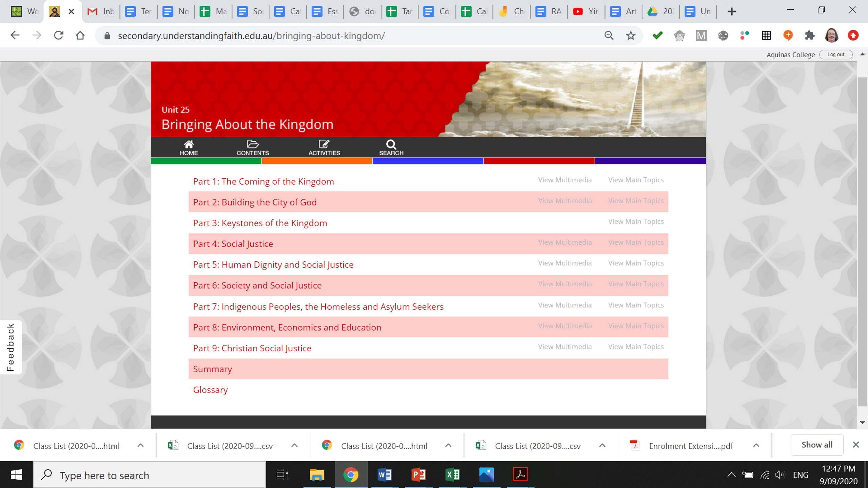Open Word from the Windows taskbar
This screenshot has width=868, height=488.
point(384,474)
